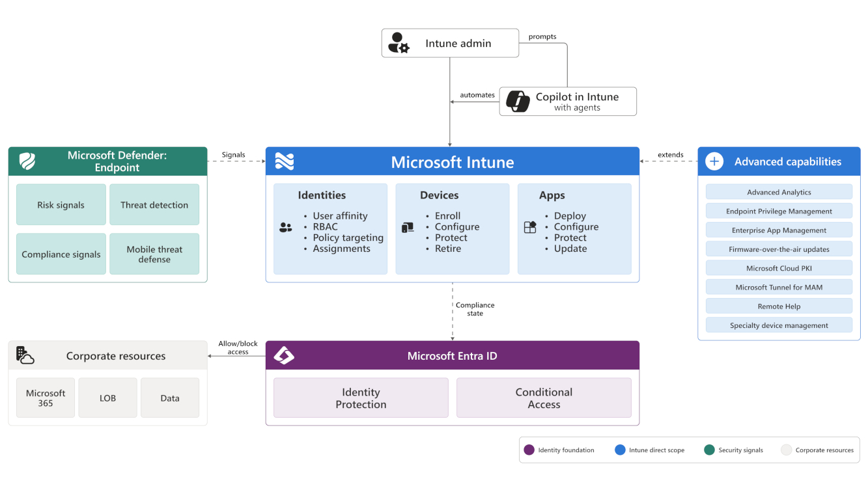This screenshot has width=868, height=488.
Task: Click the LOB tile
Action: (x=107, y=398)
